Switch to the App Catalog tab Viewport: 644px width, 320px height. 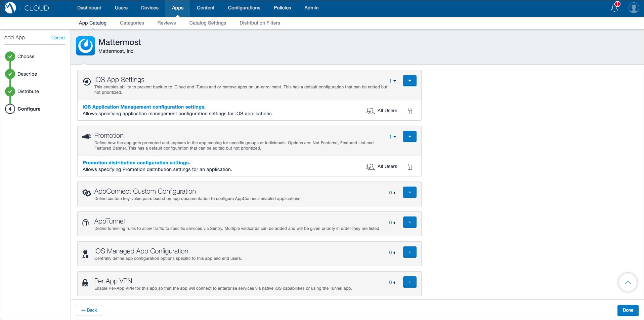pos(93,23)
